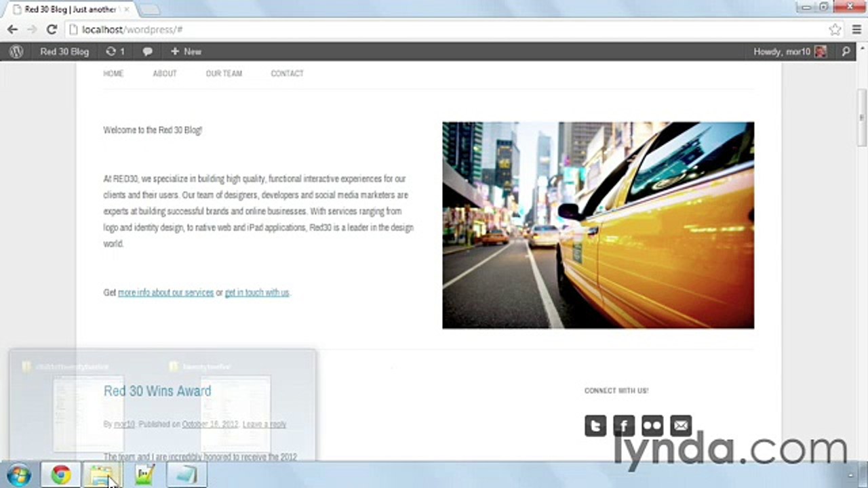The height and width of the screenshot is (488, 868).
Task: Open the Chrome menu button
Action: click(856, 30)
